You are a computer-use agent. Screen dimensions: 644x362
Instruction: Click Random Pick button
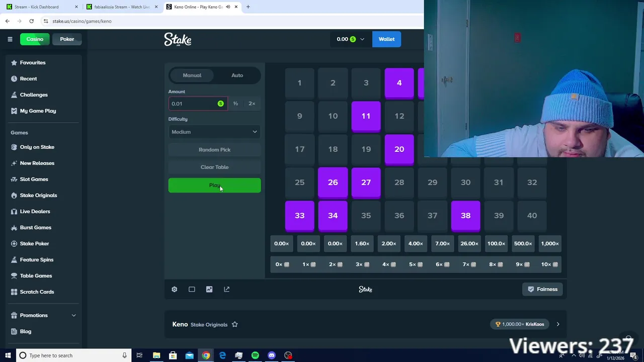coord(214,150)
